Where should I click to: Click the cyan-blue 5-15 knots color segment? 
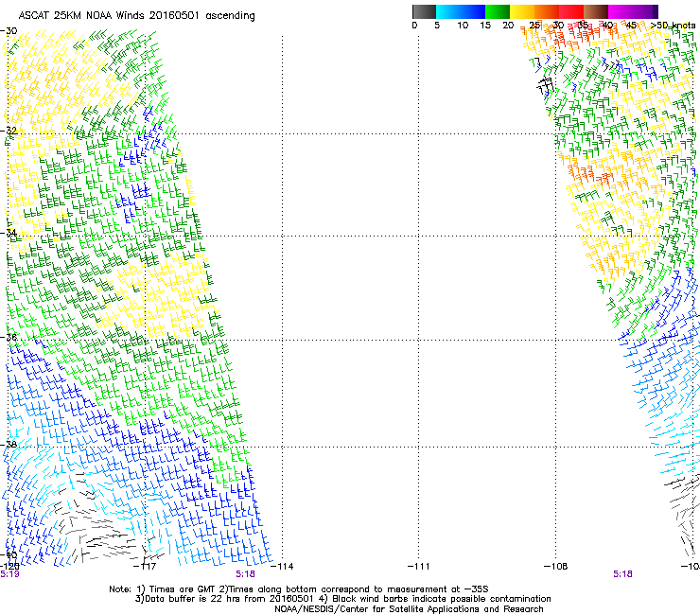pos(461,11)
